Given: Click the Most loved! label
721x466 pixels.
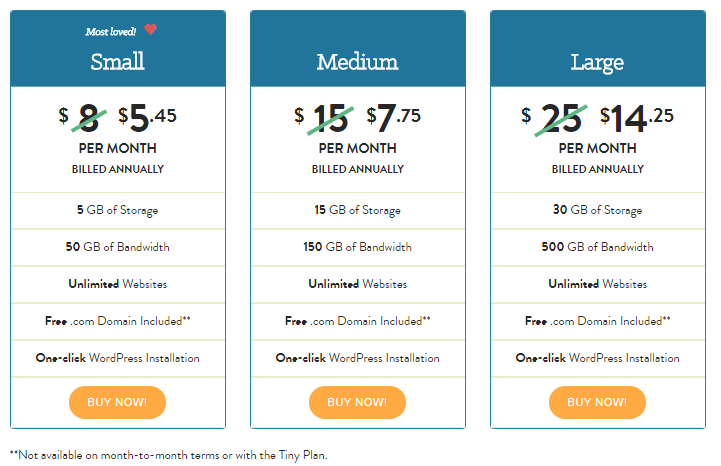Looking at the screenshot, I should tap(111, 32).
